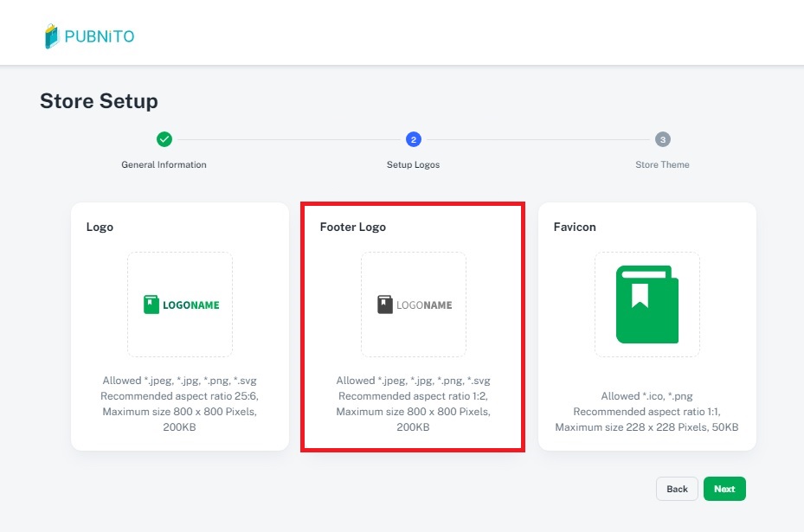
Task: Click the Store Setup page heading
Action: coord(99,101)
